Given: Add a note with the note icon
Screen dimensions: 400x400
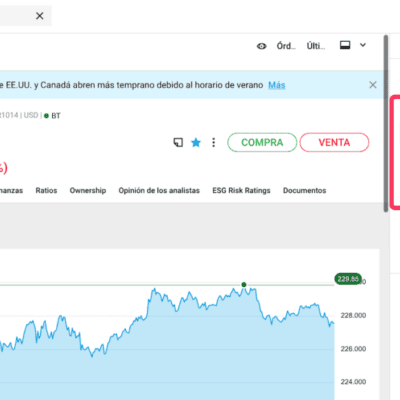Looking at the screenshot, I should pos(178,143).
